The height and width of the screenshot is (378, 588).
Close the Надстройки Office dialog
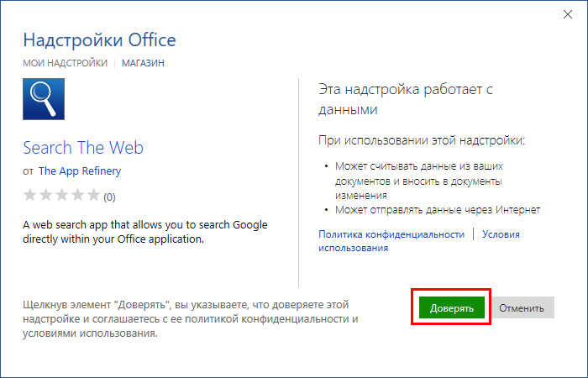(568, 14)
